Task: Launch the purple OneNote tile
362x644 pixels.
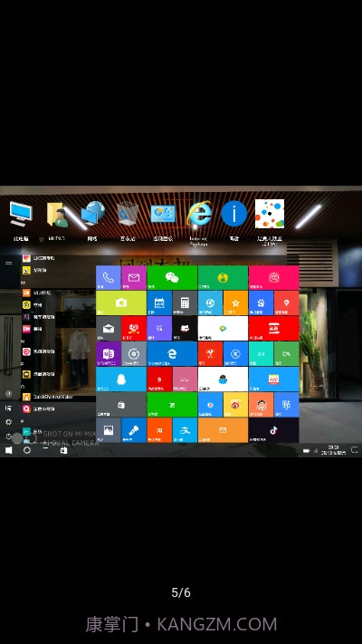Action: [109, 354]
